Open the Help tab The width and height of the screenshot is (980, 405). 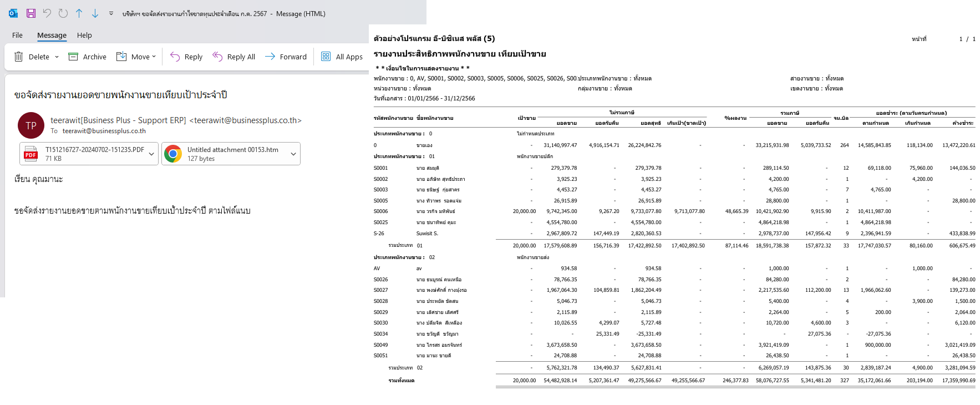(x=84, y=35)
